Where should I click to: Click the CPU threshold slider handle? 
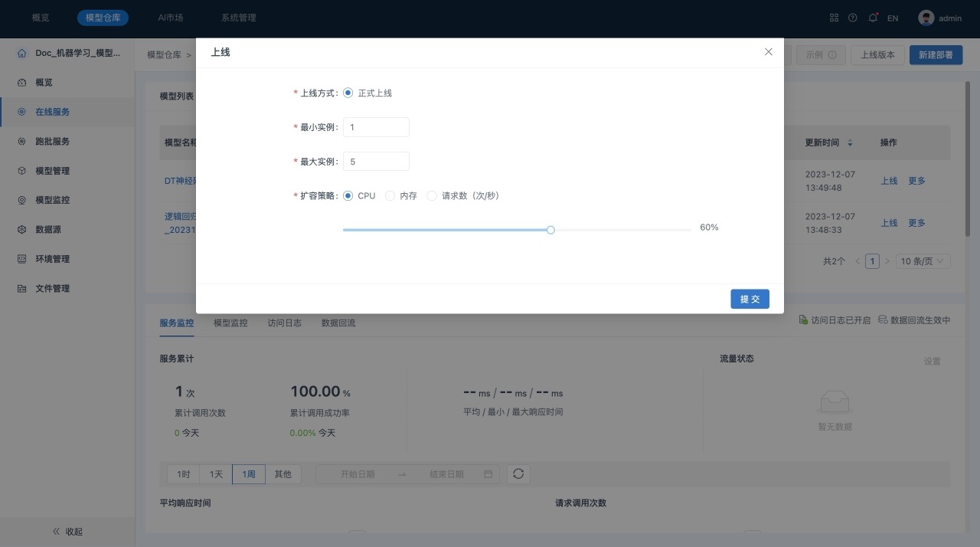click(x=550, y=230)
